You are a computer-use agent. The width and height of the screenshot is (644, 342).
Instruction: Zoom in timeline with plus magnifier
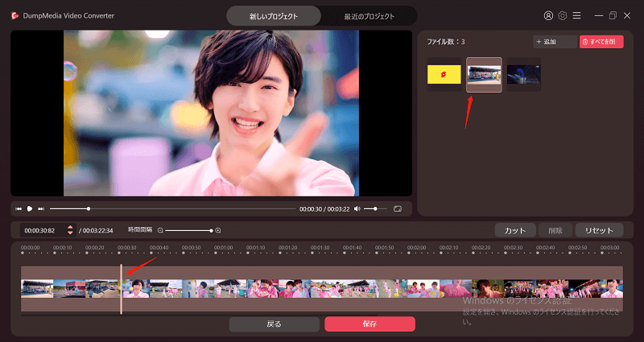218,231
